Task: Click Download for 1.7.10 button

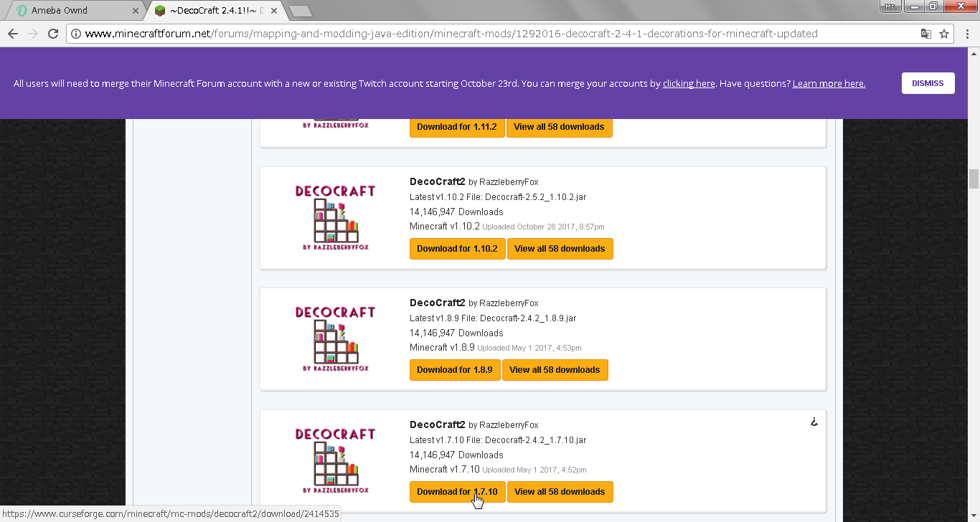Action: (457, 492)
